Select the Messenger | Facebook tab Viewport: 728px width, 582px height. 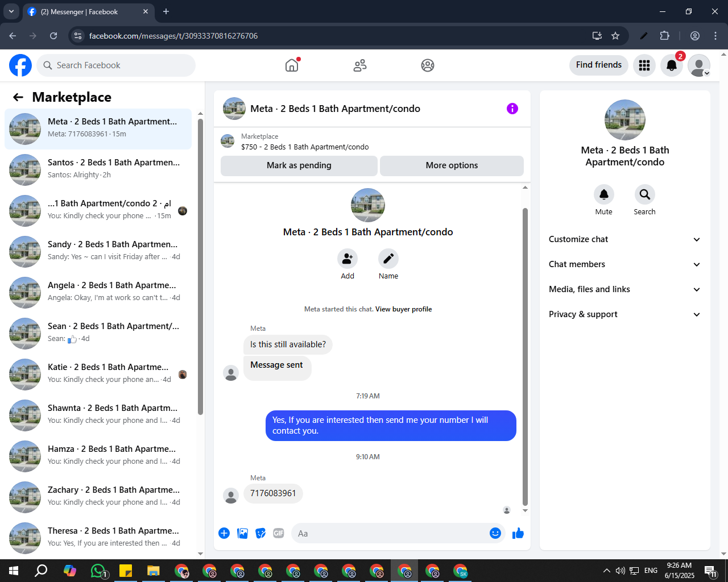pos(88,11)
